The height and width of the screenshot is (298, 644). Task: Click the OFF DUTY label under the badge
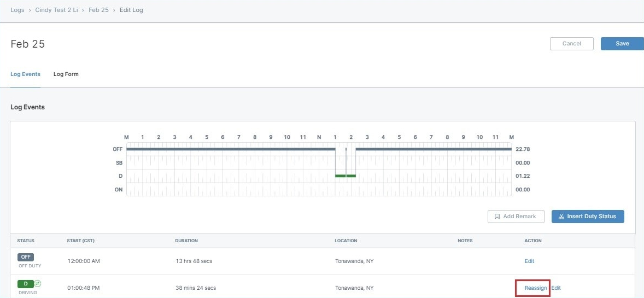30,266
